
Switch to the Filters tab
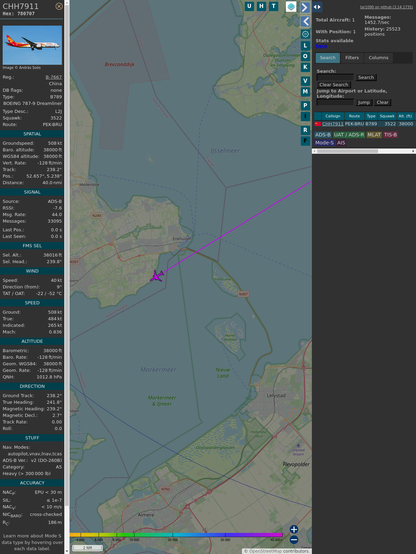pyautogui.click(x=352, y=58)
